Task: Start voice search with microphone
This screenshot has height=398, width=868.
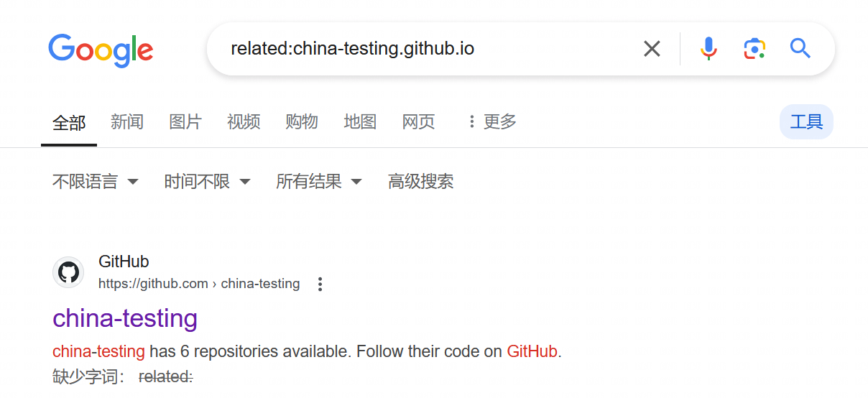Action: pos(708,49)
